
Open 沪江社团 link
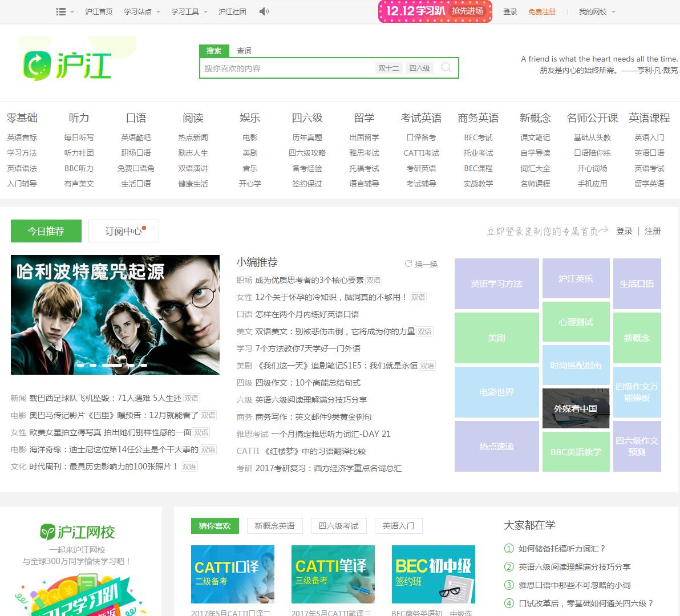pyautogui.click(x=232, y=12)
